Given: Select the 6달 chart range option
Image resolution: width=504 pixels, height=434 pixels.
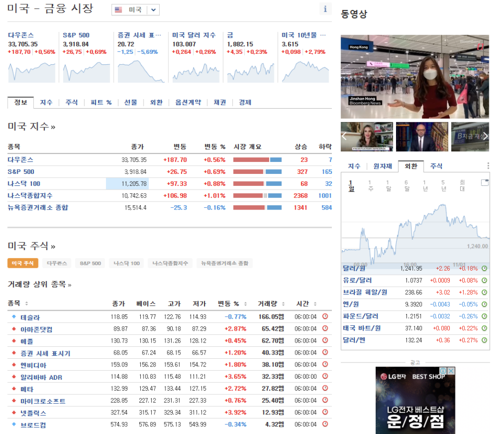Looking at the screenshot, I should (406, 185).
